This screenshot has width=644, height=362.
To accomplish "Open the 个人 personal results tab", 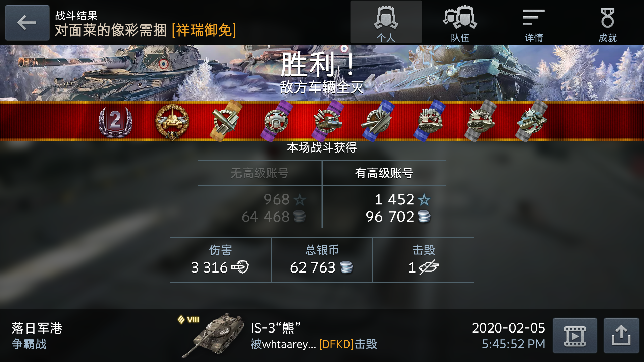I will [x=386, y=22].
